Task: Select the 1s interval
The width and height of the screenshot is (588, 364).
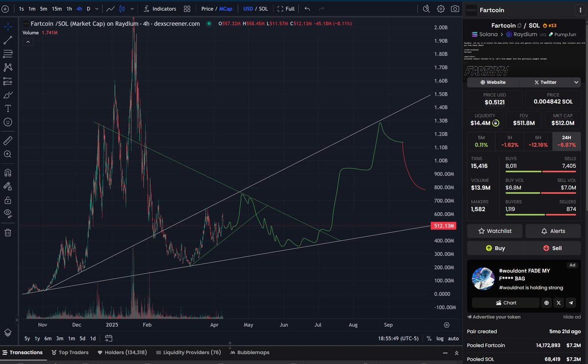Action: tap(21, 9)
